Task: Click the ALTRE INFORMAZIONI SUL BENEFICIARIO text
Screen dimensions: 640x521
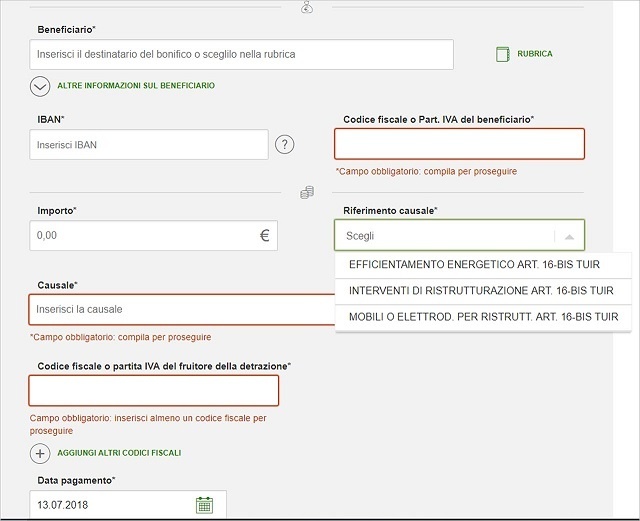Action: click(x=135, y=86)
